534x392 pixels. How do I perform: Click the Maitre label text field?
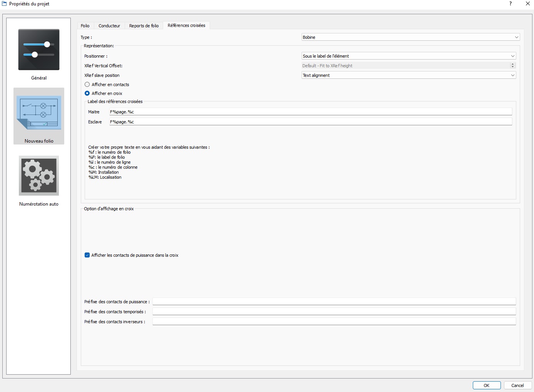[x=310, y=112]
